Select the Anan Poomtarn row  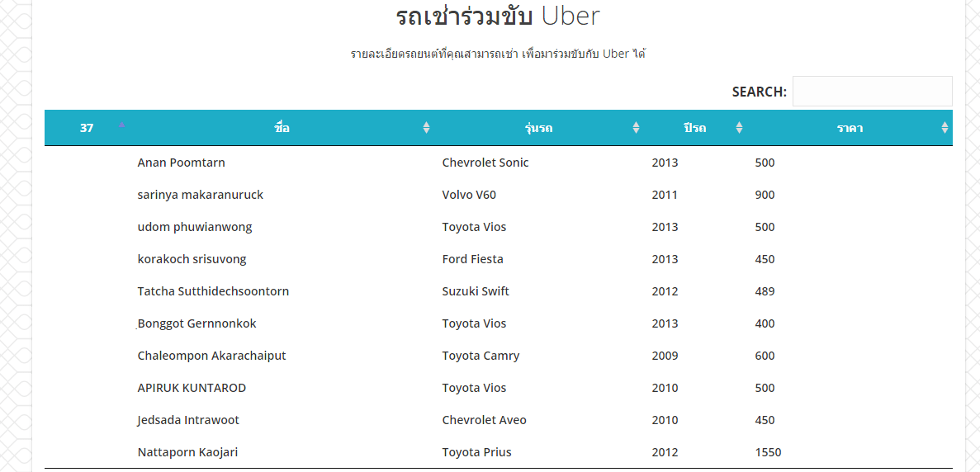pos(499,163)
